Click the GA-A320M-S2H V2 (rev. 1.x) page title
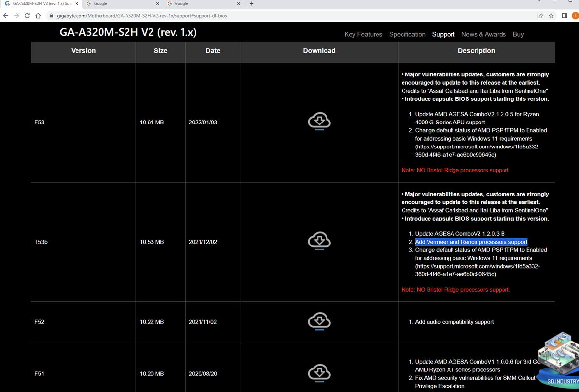The height and width of the screenshot is (392, 579). (x=128, y=32)
